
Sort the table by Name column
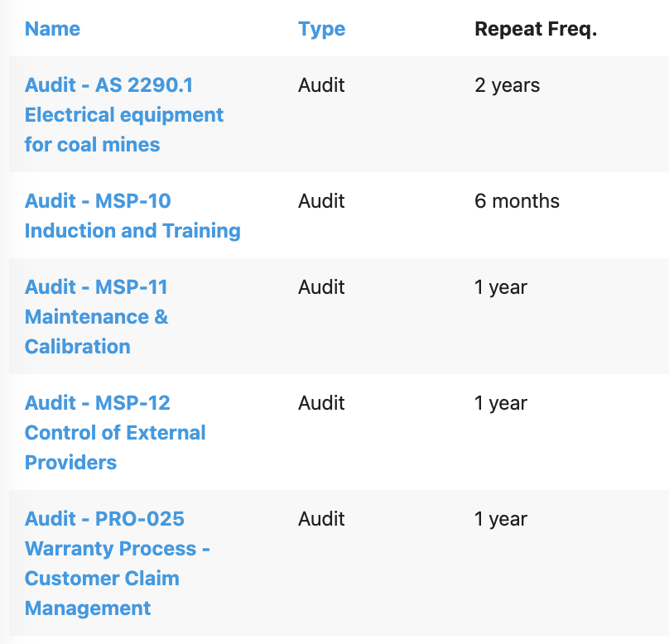52,29
